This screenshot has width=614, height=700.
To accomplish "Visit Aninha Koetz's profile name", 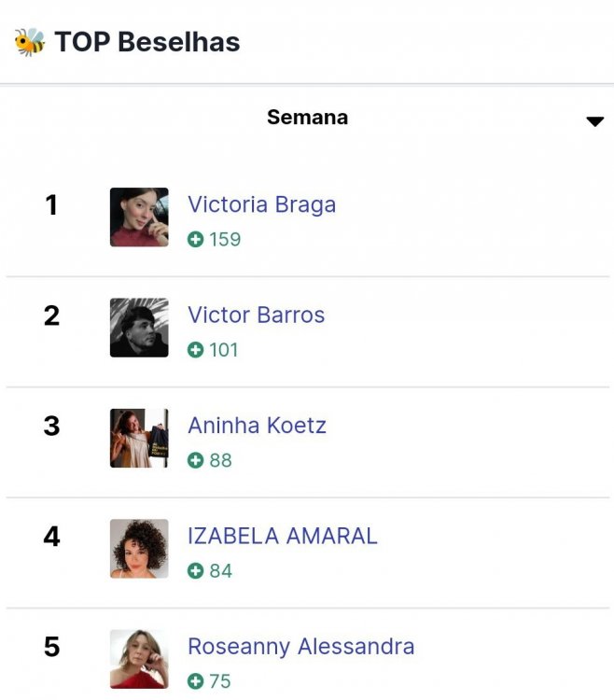I will 257,426.
